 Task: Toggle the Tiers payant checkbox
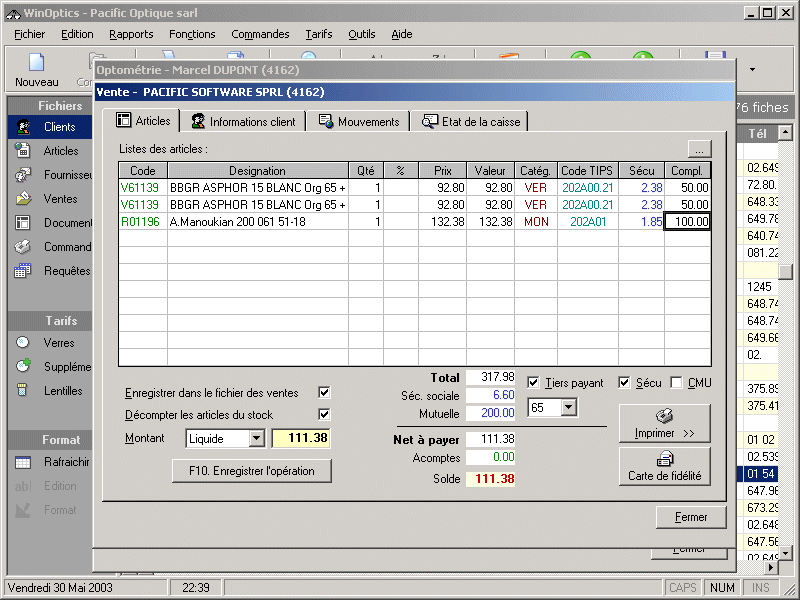point(533,382)
